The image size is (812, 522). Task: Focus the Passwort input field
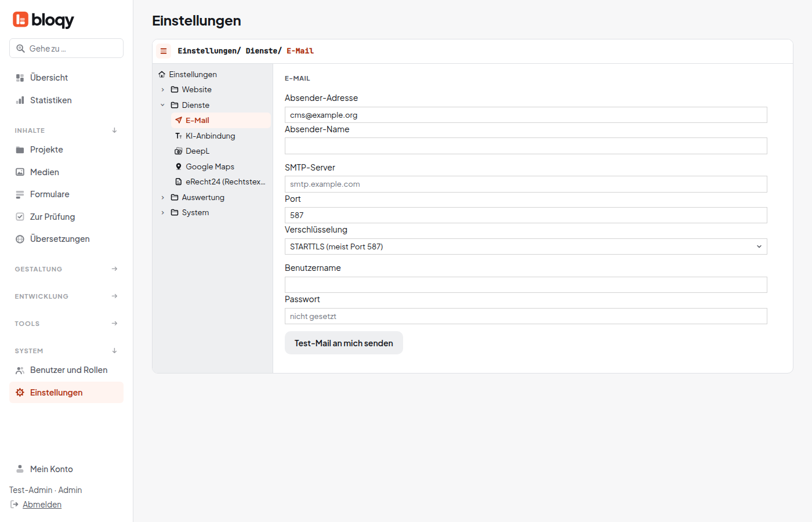(526, 316)
